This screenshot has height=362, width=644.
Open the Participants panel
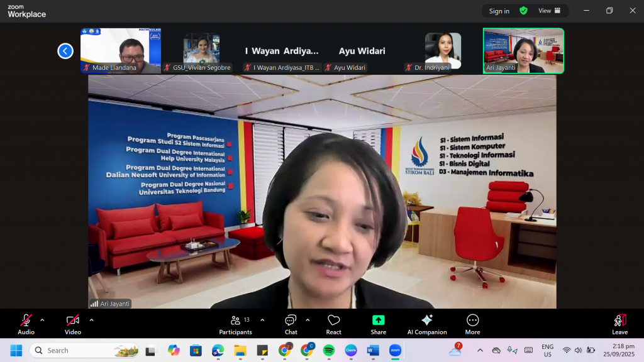click(x=235, y=324)
